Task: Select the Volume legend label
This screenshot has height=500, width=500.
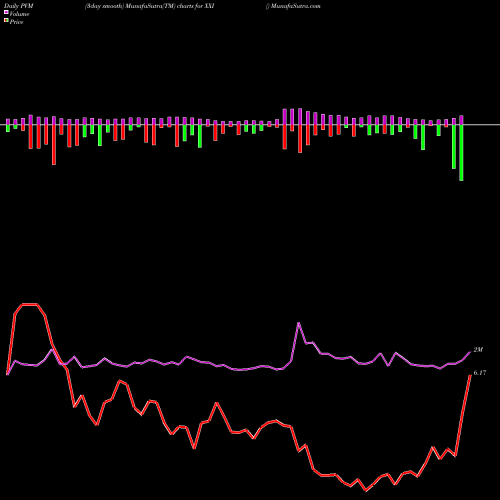Action: (x=19, y=14)
